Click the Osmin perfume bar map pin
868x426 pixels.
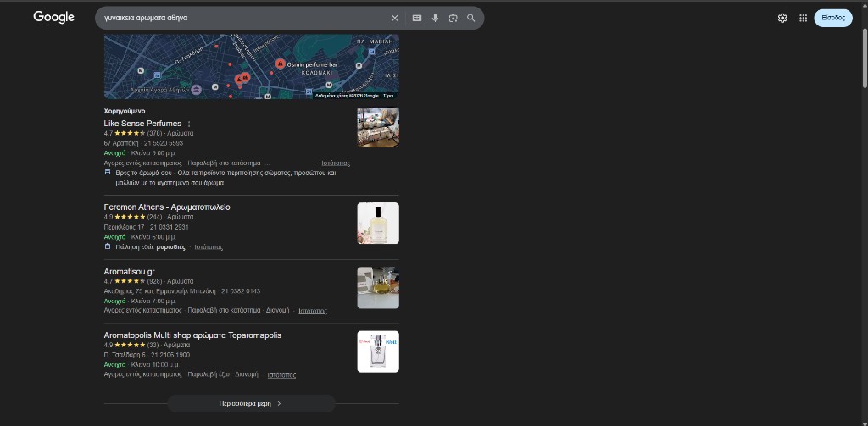(281, 64)
